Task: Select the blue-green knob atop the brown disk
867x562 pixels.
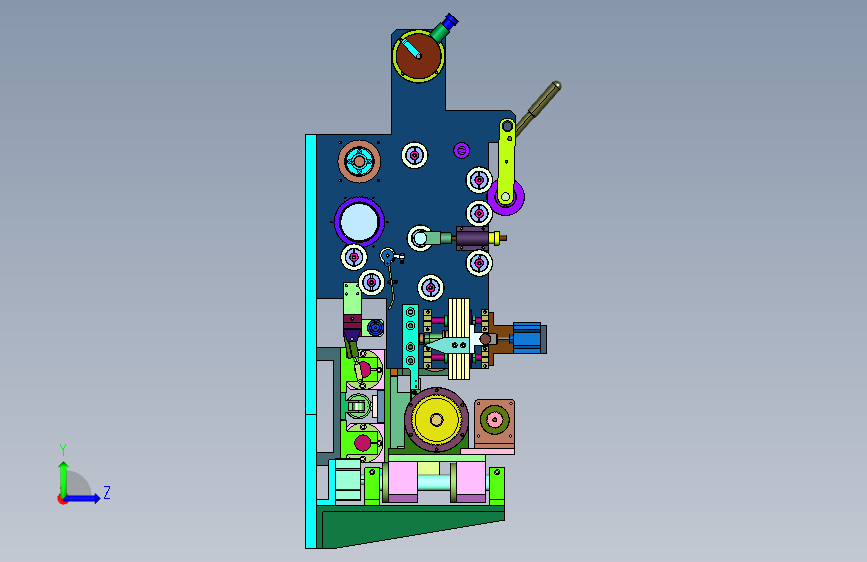Action: (446, 28)
